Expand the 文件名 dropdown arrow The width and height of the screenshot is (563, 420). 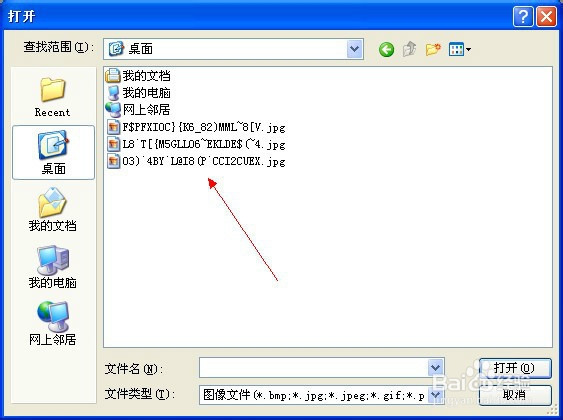(436, 368)
